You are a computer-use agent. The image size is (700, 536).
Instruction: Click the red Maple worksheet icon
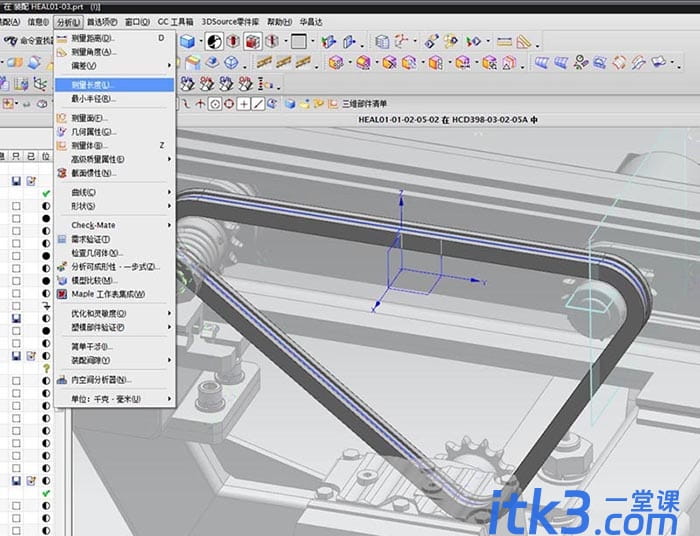point(62,294)
